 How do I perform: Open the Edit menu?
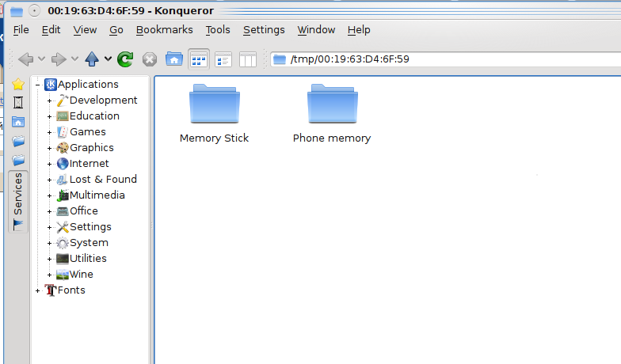pos(51,30)
